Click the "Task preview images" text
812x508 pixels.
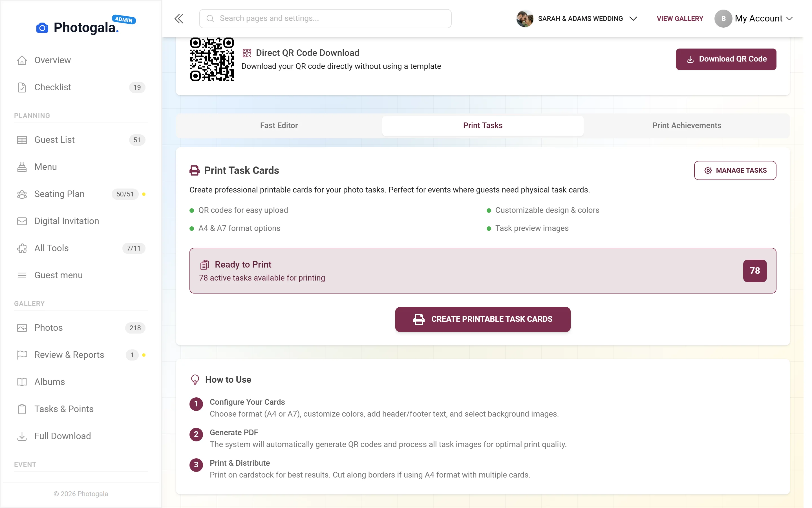point(532,229)
